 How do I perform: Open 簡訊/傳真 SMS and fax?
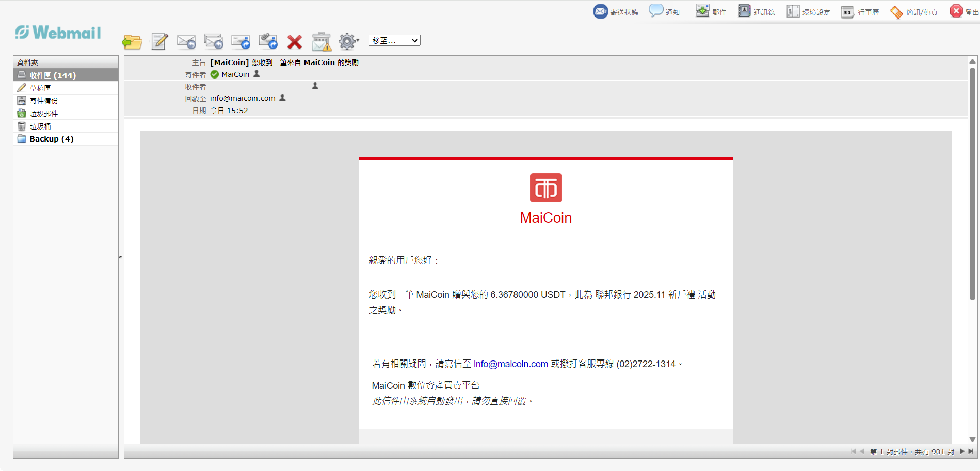(x=914, y=11)
